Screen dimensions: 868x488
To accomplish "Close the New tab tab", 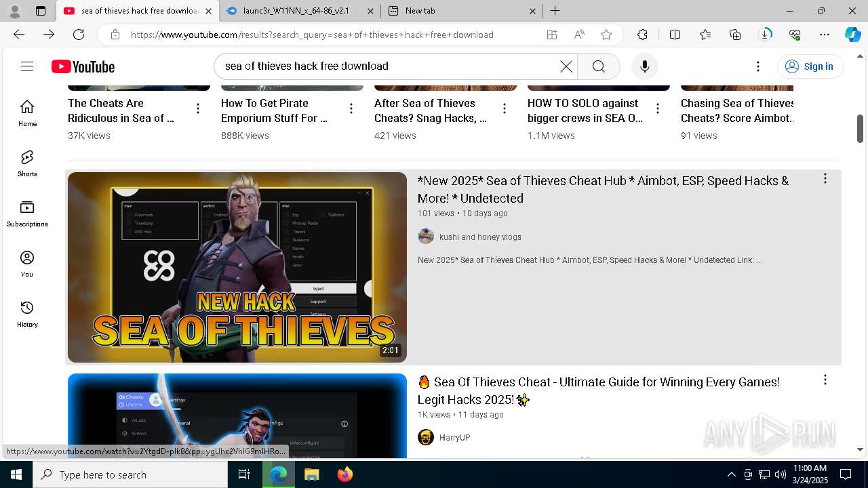I will (532, 11).
